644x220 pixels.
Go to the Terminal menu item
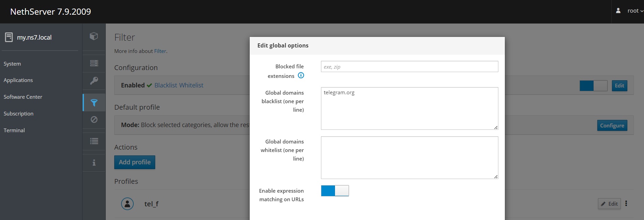tap(14, 130)
